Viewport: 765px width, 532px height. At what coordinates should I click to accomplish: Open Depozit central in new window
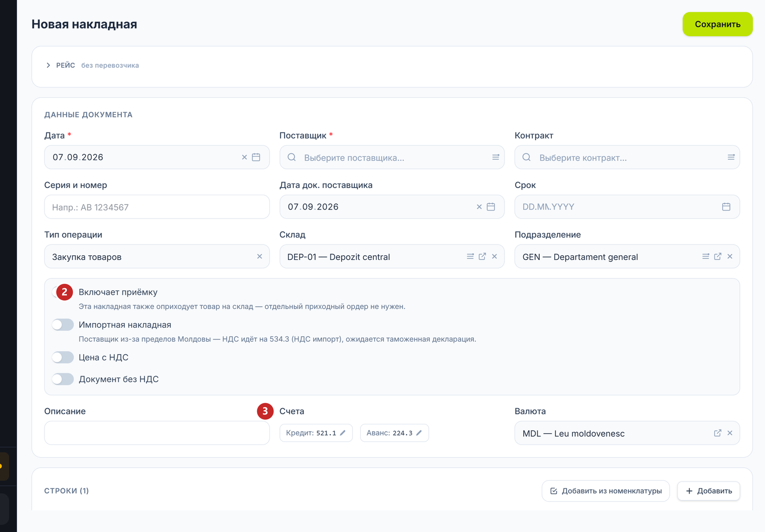tap(482, 256)
